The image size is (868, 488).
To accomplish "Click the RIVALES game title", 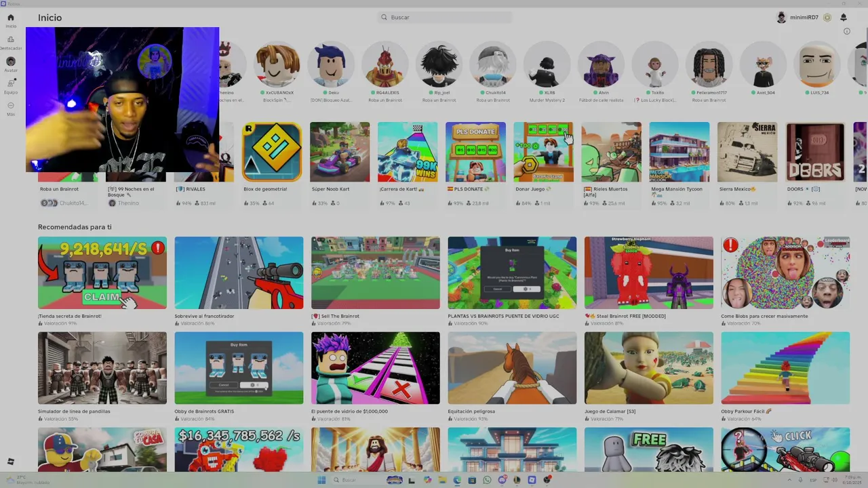I will (x=191, y=189).
